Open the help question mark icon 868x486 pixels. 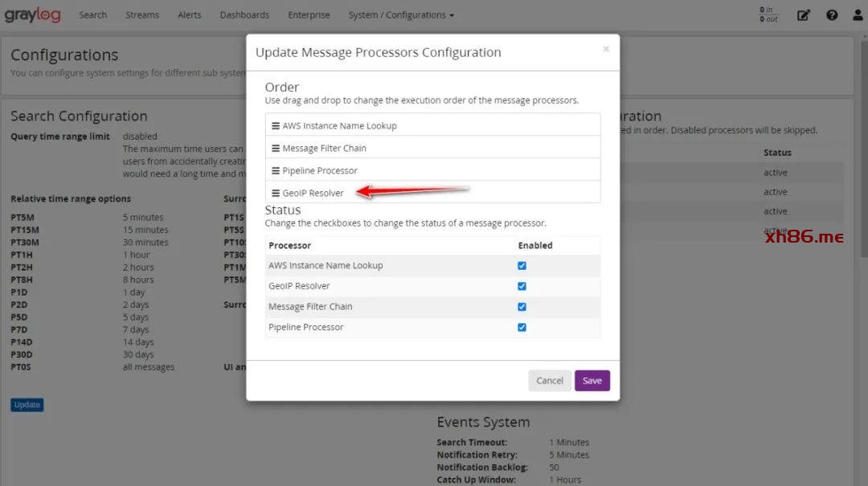pos(832,15)
